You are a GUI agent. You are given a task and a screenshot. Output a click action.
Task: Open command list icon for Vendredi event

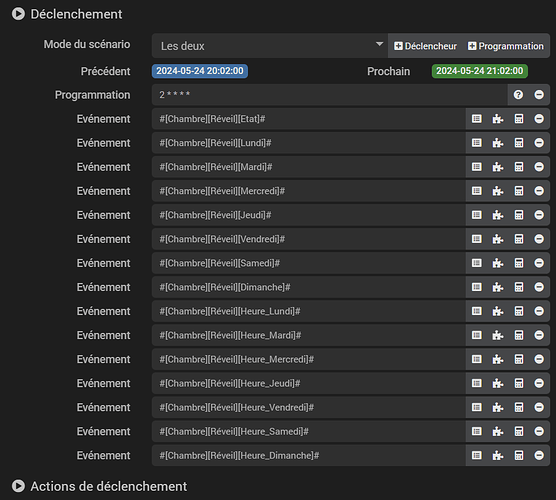(x=477, y=239)
